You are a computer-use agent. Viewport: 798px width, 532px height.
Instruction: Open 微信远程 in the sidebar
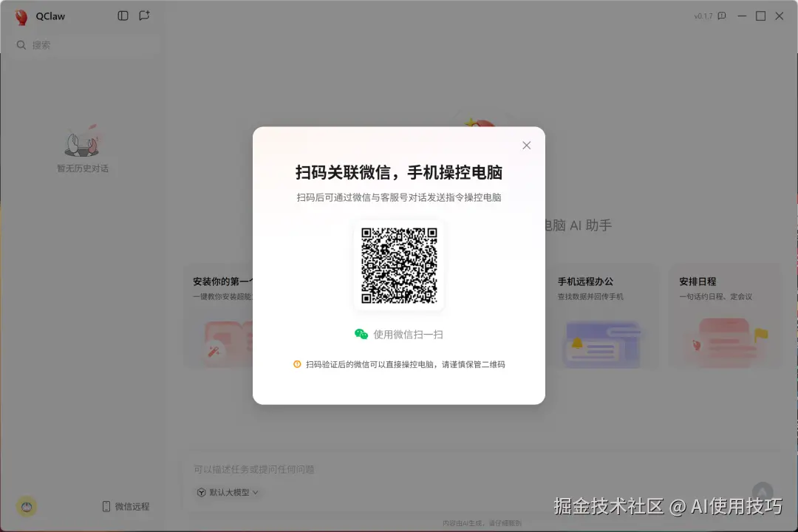click(x=126, y=506)
